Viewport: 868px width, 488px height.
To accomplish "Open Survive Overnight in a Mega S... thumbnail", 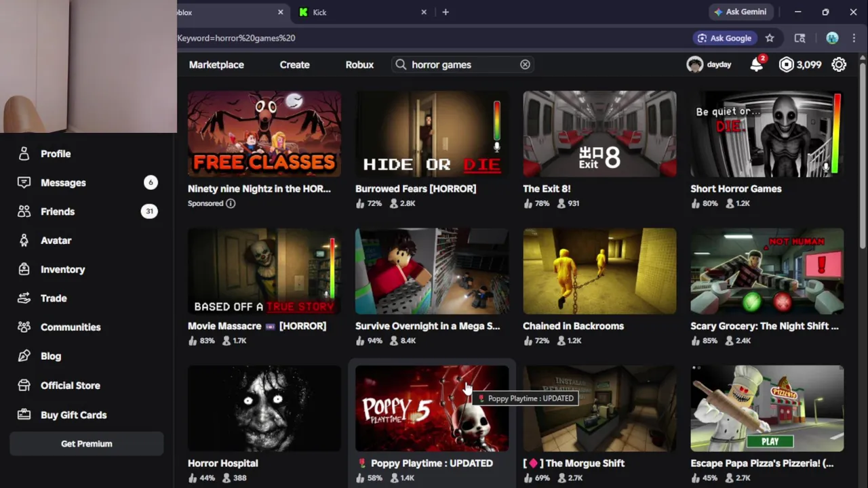I will [432, 271].
